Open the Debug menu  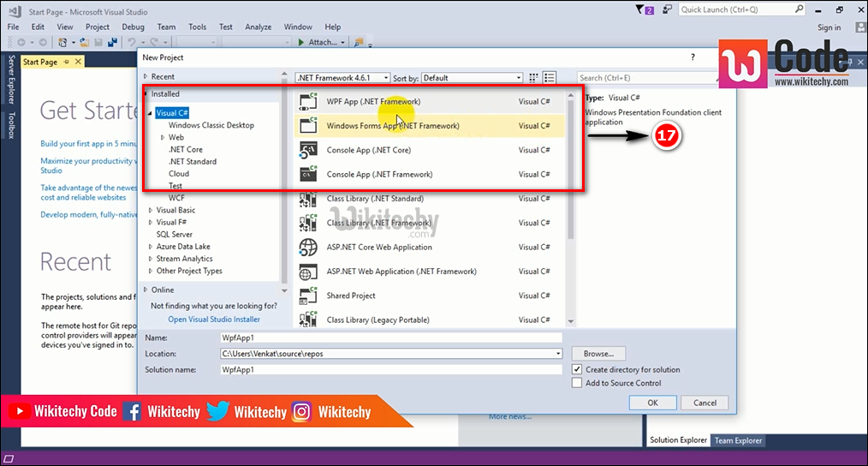tap(133, 27)
